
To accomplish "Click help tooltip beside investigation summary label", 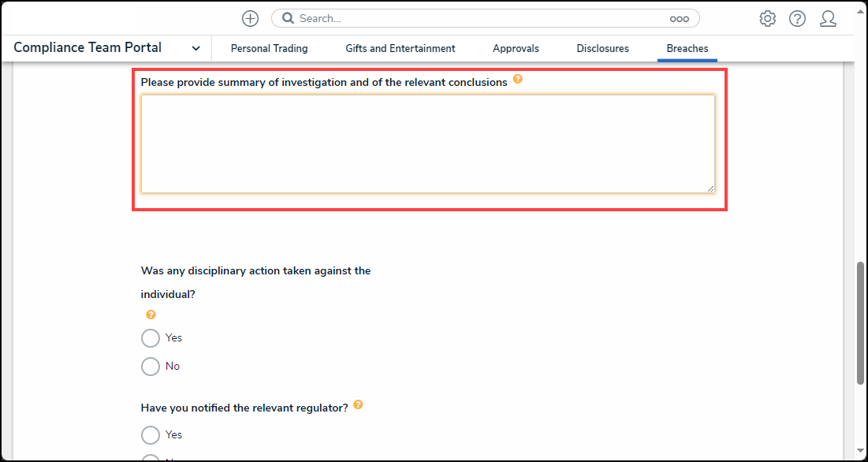I will 517,80.
